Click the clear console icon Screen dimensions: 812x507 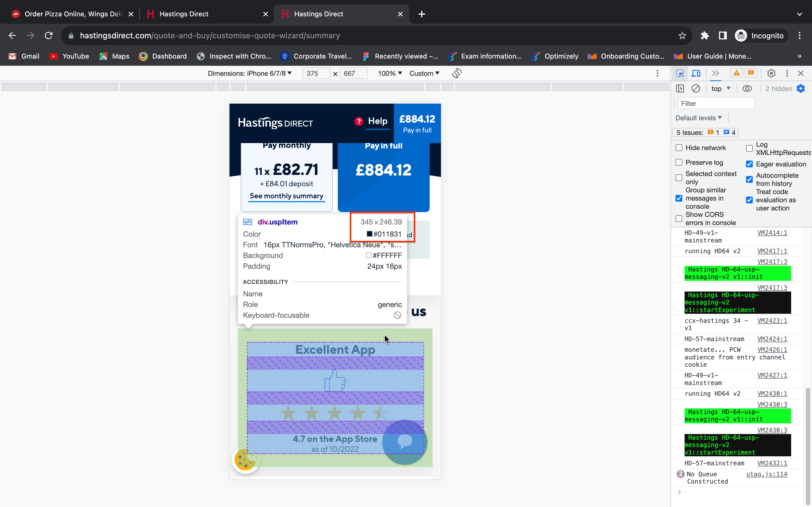[696, 88]
